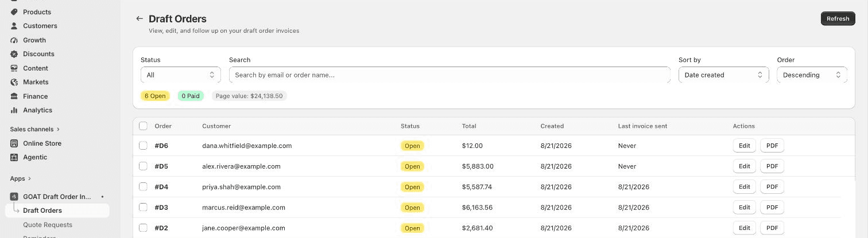Edit draft order #D6

click(744, 146)
